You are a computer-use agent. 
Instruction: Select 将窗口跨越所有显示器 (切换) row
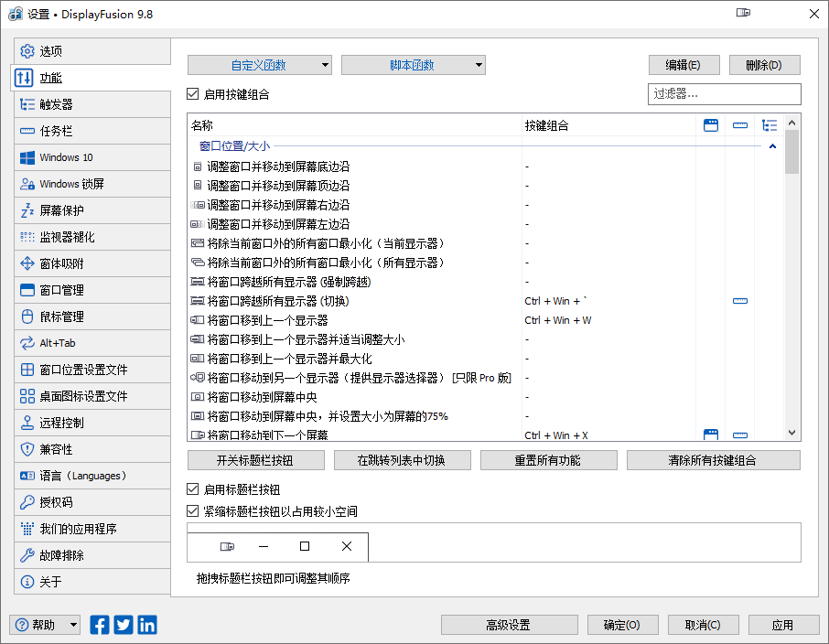485,301
